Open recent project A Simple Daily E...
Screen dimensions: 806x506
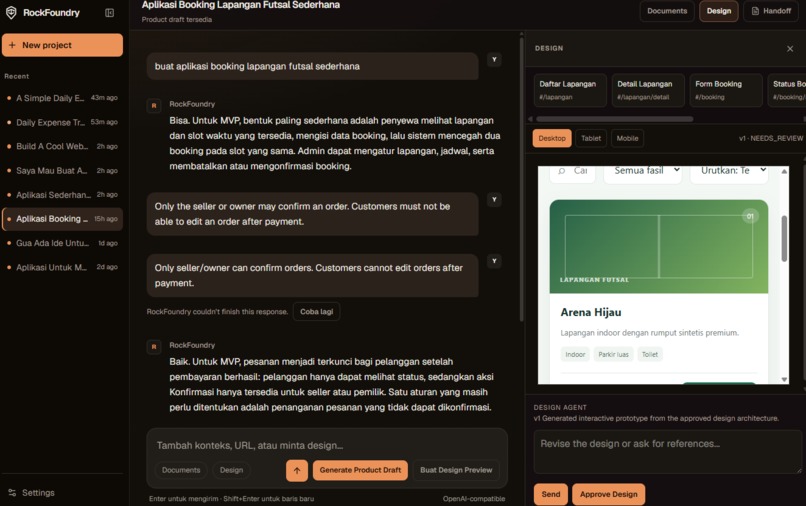coord(62,98)
